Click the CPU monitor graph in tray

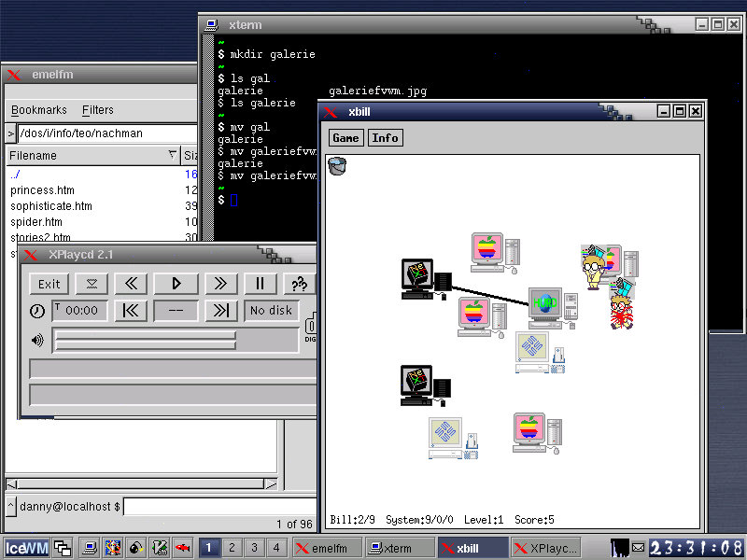click(620, 548)
